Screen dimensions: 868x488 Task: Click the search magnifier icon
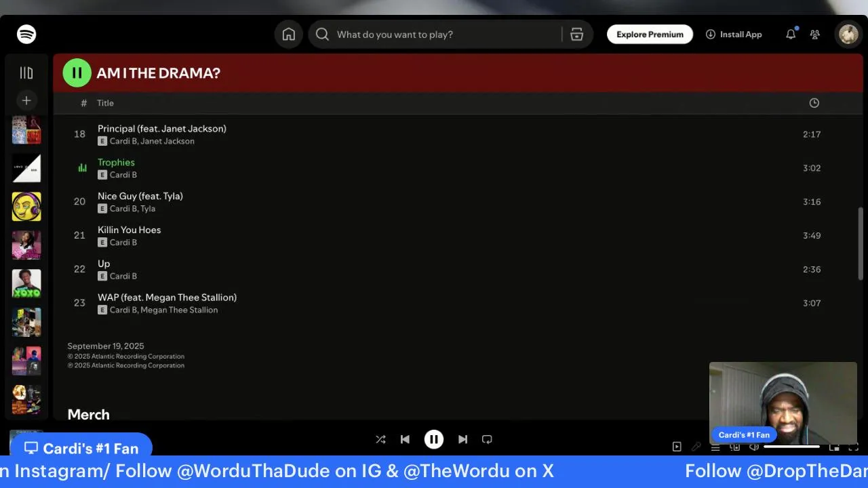[x=323, y=35]
